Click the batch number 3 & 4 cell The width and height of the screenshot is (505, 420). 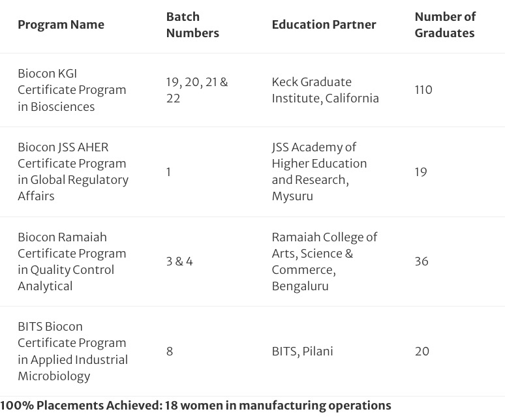pyautogui.click(x=179, y=262)
